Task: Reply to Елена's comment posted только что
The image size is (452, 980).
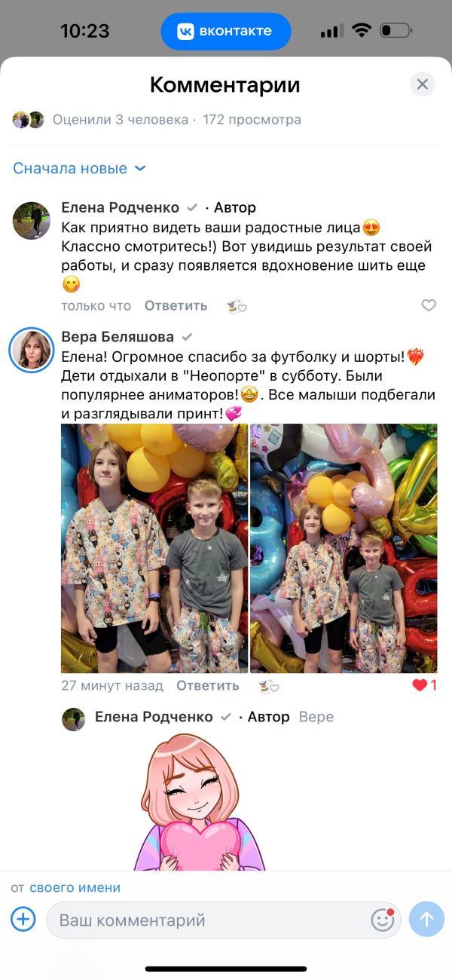Action: [x=176, y=305]
